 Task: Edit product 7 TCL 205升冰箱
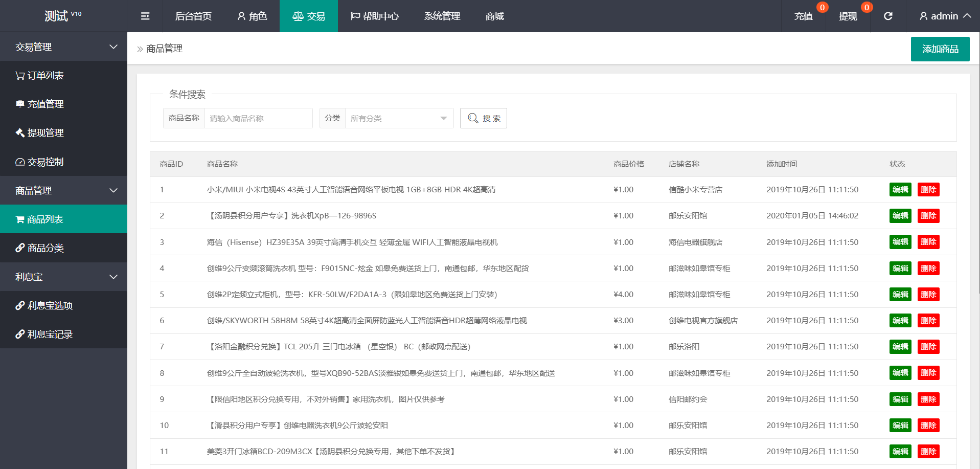[x=900, y=347]
